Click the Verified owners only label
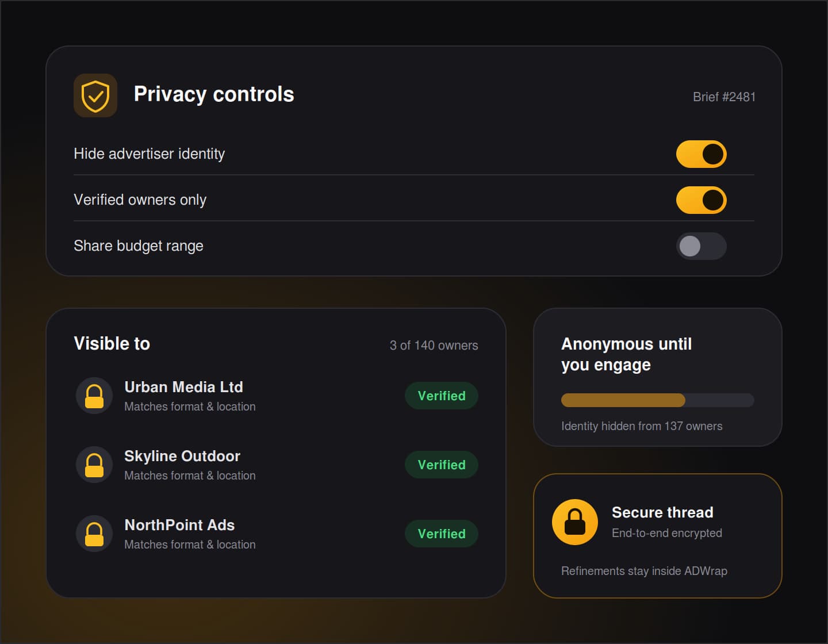 [140, 200]
